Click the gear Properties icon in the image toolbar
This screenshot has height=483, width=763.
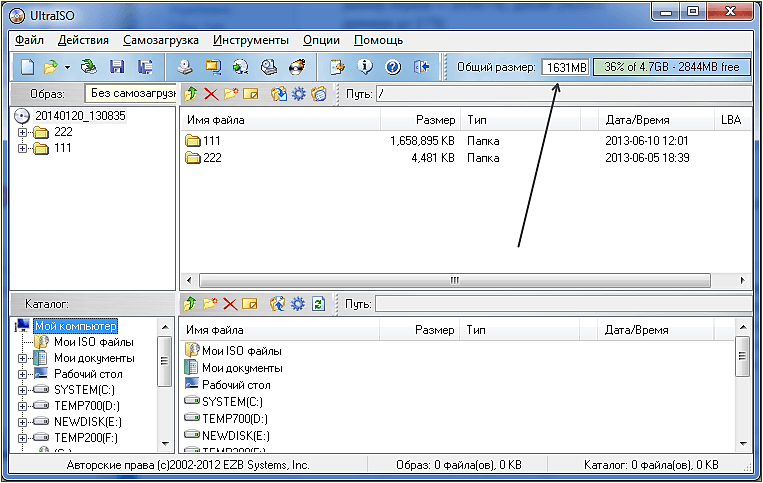pyautogui.click(x=298, y=94)
